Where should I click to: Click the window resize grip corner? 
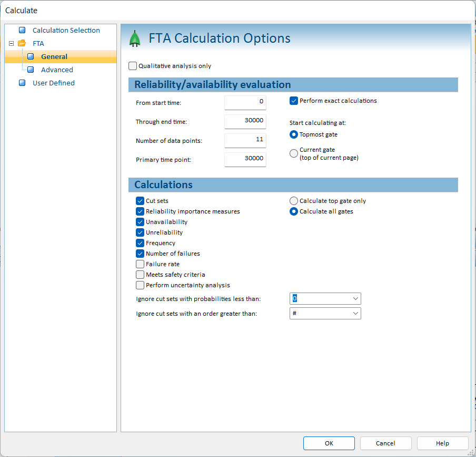(471, 453)
